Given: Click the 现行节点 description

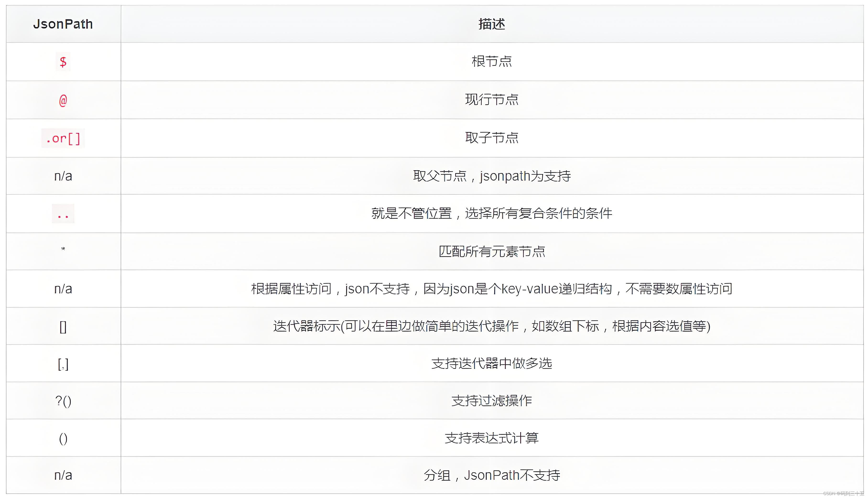Looking at the screenshot, I should pos(491,100).
